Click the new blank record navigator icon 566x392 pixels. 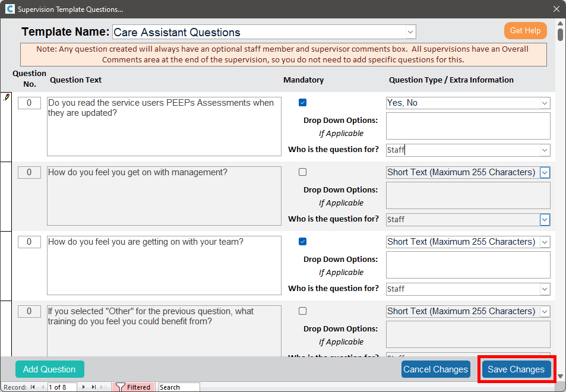point(104,387)
